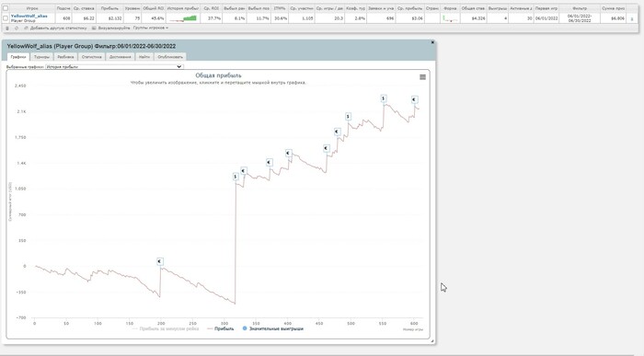This screenshot has height=356, width=644.
Task: Click the Общая прибыль chart title
Action: coord(218,75)
